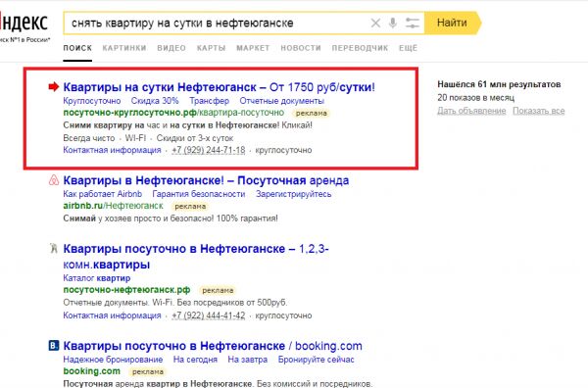The height and width of the screenshot is (388, 588).
Task: Select the Поиск tab
Action: click(x=77, y=48)
